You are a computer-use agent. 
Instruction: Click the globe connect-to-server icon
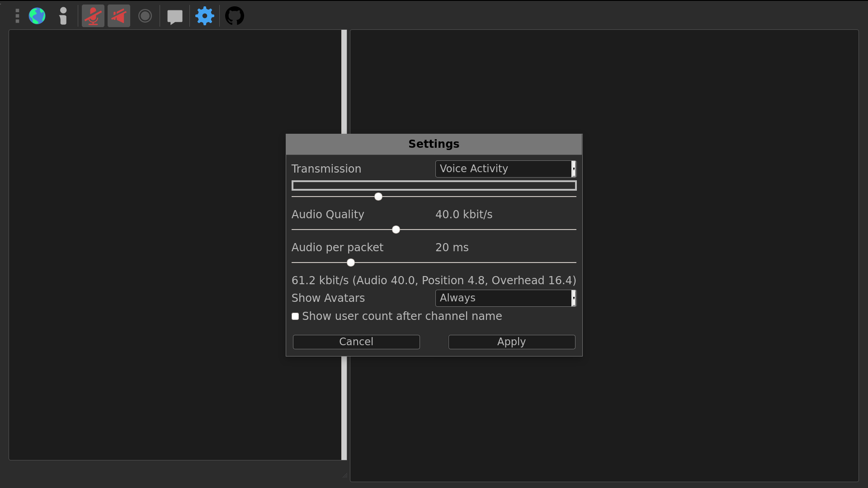(37, 16)
